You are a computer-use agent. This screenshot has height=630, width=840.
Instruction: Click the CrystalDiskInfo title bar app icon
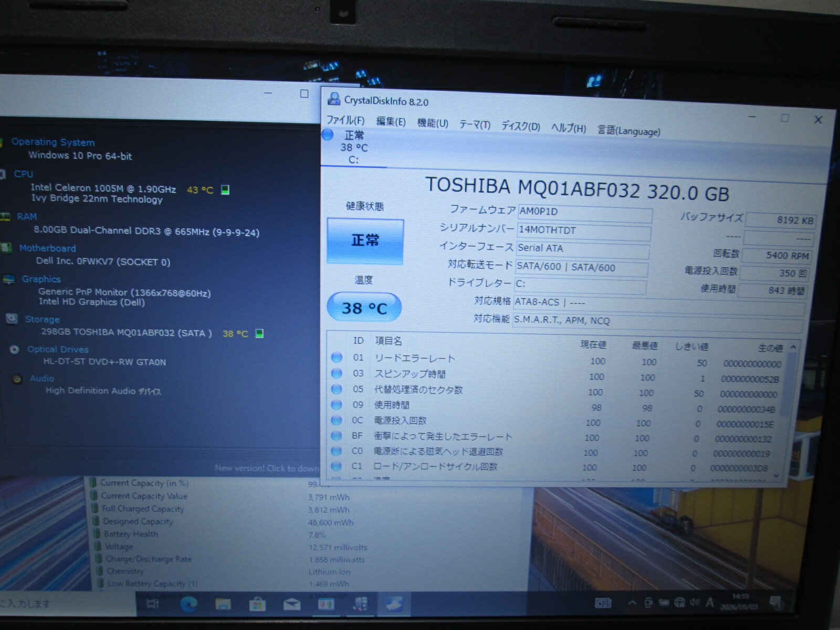333,99
